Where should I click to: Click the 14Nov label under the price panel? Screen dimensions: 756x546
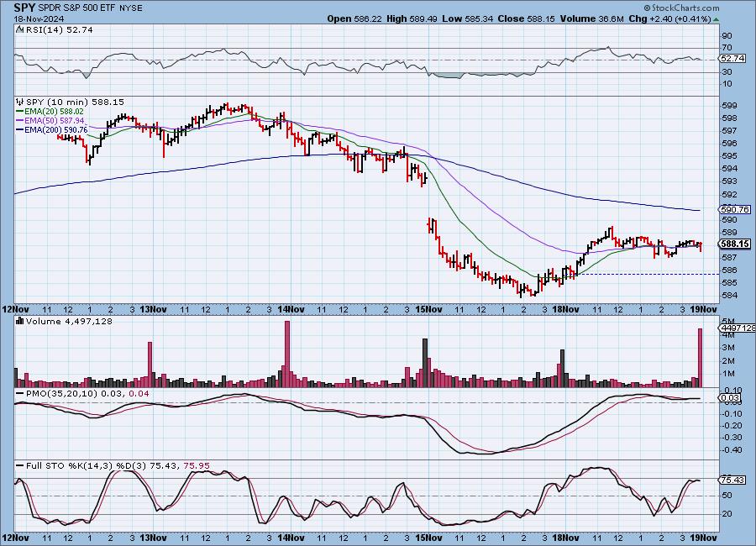pyautogui.click(x=291, y=309)
